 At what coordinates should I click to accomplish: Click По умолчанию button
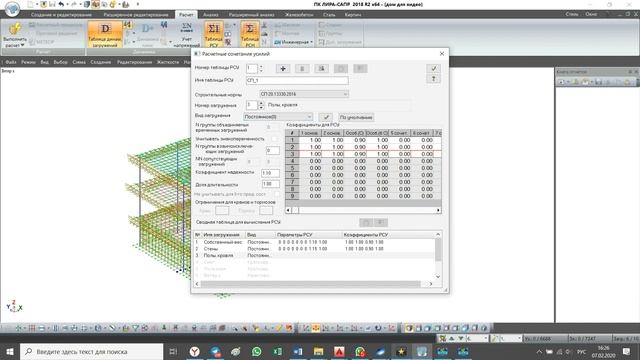tap(356, 117)
